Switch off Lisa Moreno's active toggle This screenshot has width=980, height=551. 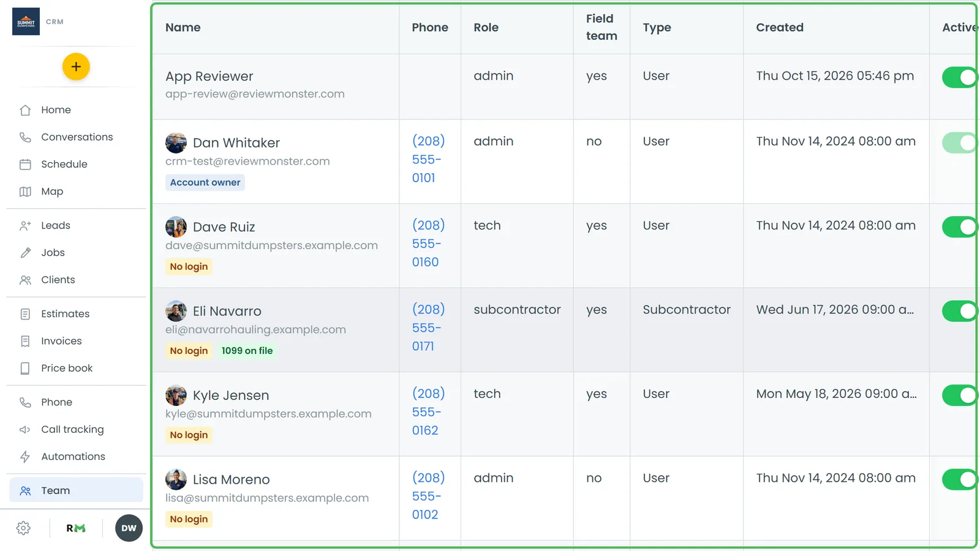[x=959, y=479]
